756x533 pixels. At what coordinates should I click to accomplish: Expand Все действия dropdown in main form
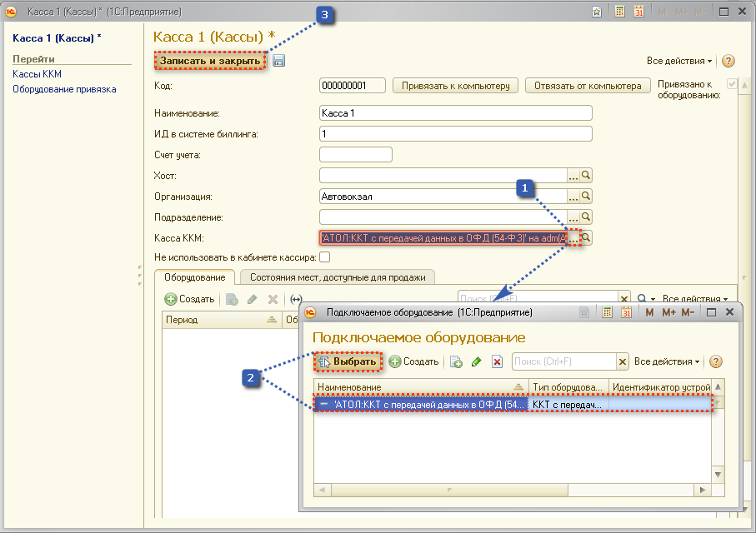tap(679, 61)
